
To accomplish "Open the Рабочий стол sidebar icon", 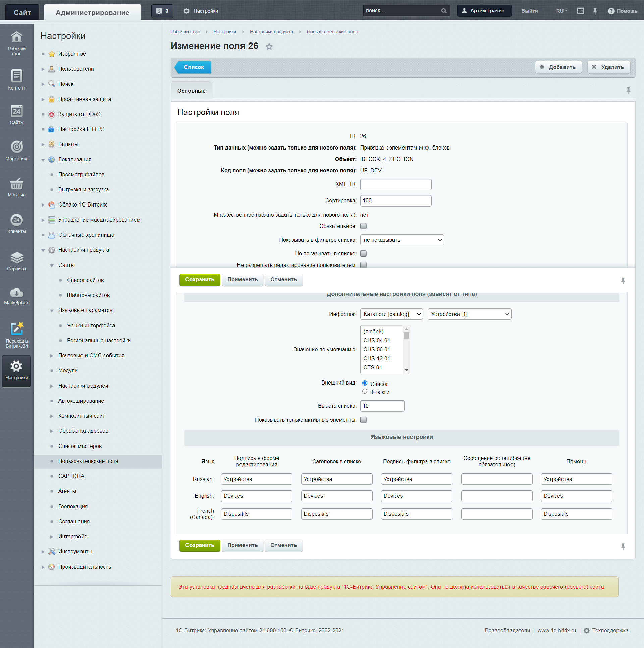I will (x=16, y=43).
